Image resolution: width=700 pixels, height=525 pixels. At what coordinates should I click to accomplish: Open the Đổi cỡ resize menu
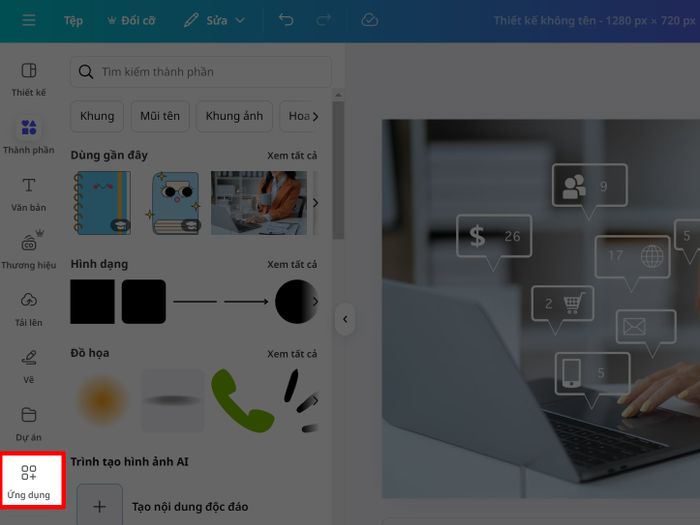click(132, 20)
